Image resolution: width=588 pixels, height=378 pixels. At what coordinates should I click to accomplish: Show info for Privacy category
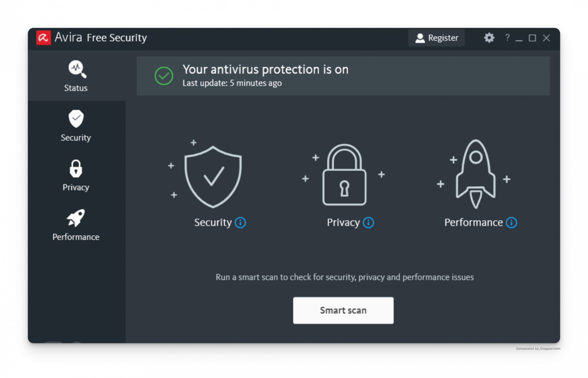368,223
